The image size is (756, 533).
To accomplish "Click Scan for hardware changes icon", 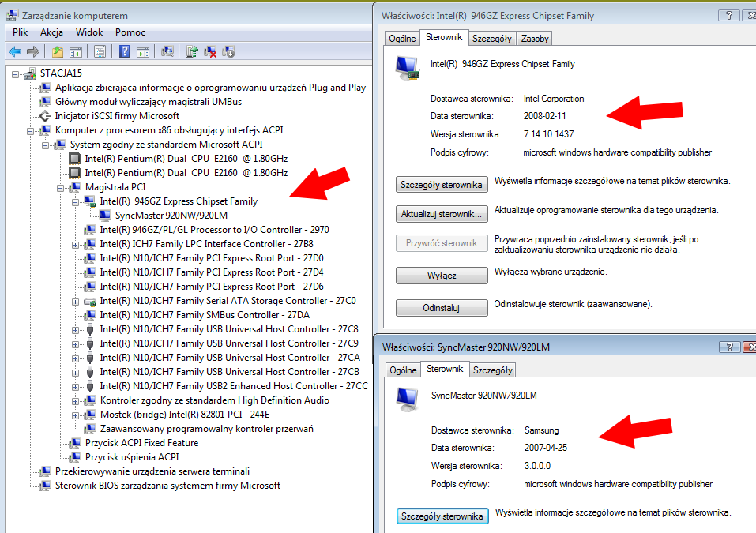I will click(x=167, y=51).
